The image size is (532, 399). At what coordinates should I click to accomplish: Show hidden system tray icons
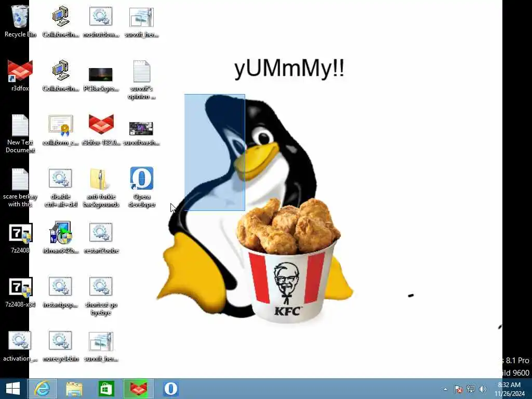coord(445,389)
